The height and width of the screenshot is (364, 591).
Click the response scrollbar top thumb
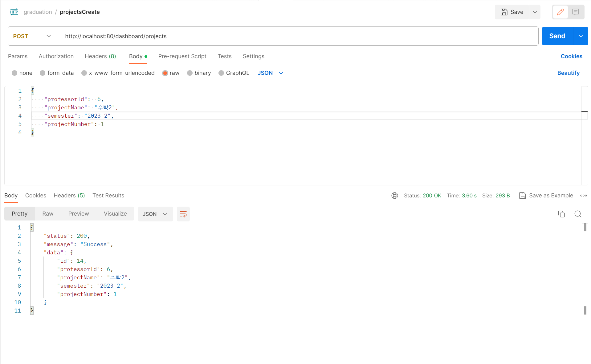pos(585,227)
